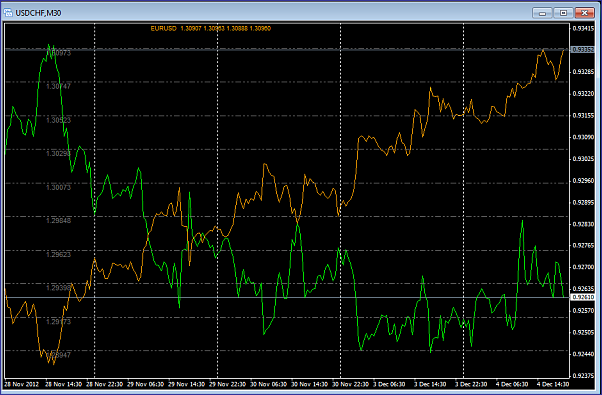The width and height of the screenshot is (602, 395).
Task: Click the USDCHF chart window icon
Action: 8,13
